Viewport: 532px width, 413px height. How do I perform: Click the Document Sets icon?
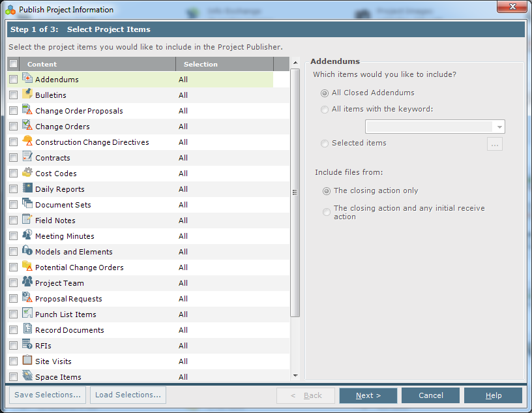tap(27, 204)
